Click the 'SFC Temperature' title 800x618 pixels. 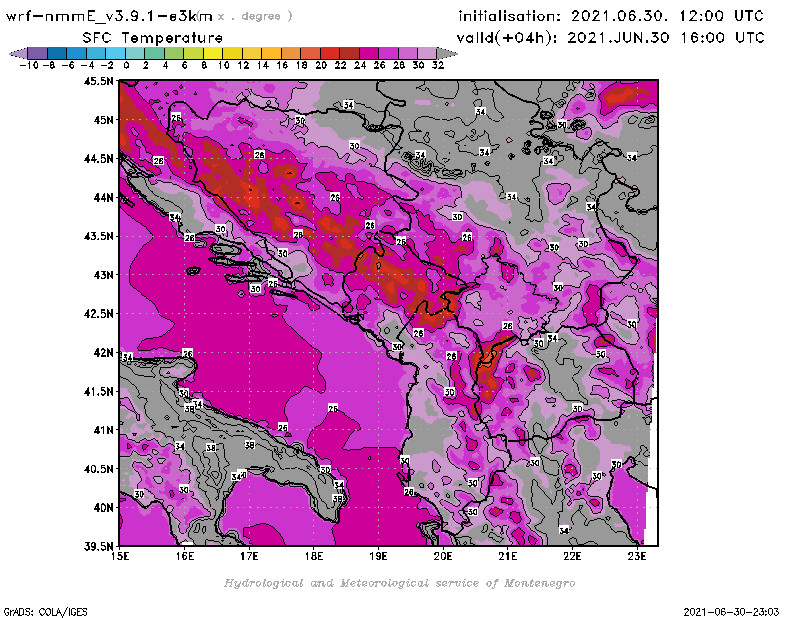point(153,38)
